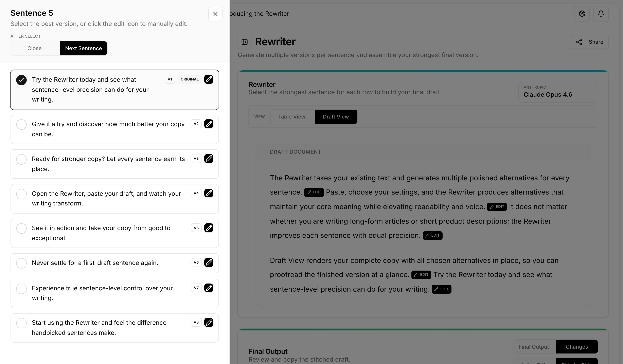Click the pencil icon on V6 row
The height and width of the screenshot is (364, 623).
tap(209, 262)
